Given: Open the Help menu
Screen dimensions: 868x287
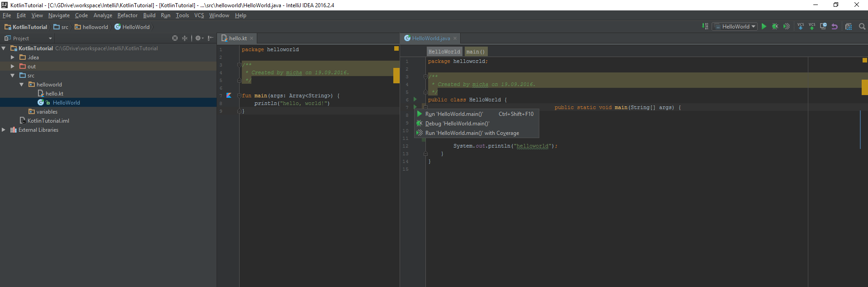Looking at the screenshot, I should [x=241, y=15].
